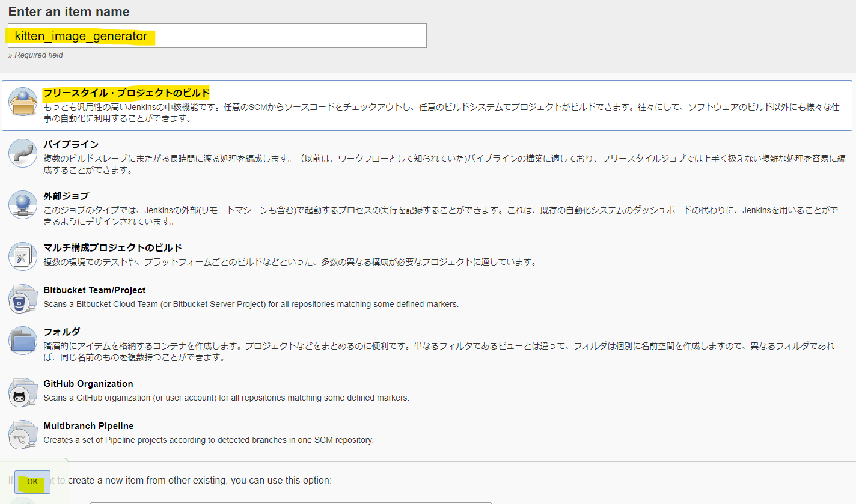Image resolution: width=856 pixels, height=504 pixels.
Task: Click the item name input field
Action: pos(217,36)
